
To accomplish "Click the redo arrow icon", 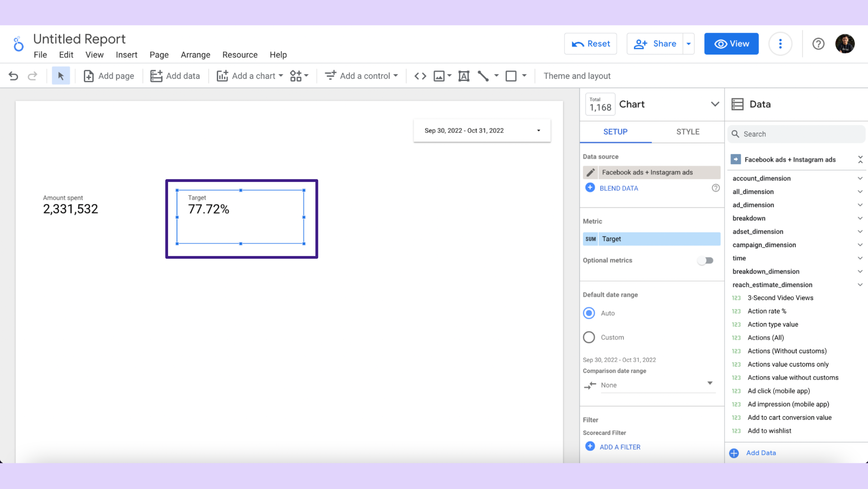I will point(32,76).
